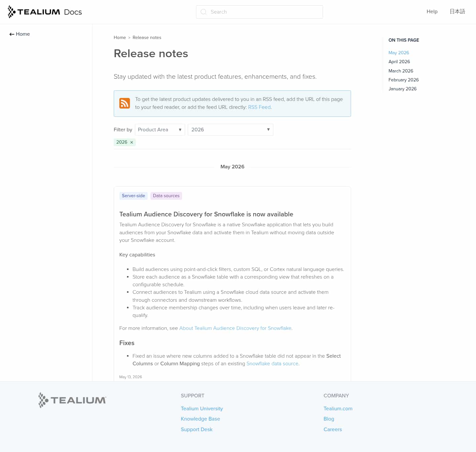
Task: Open the Blog footer link
Action: click(x=329, y=419)
